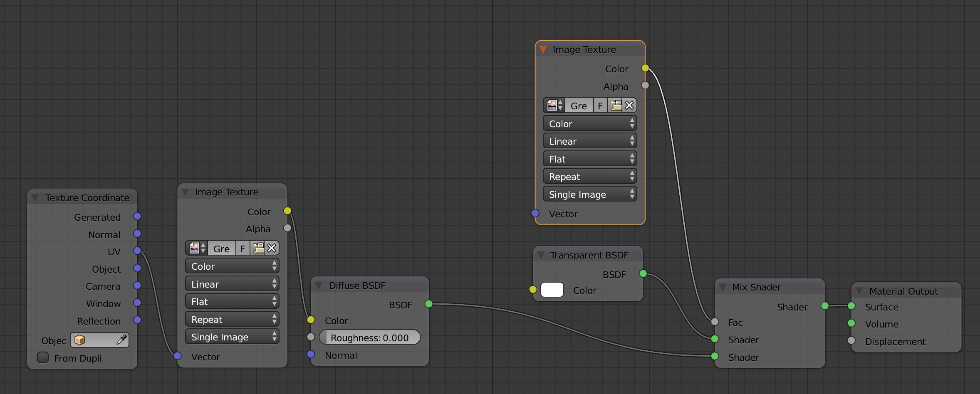Click the Window output socket
Image resolution: width=980 pixels, height=394 pixels.
click(x=137, y=303)
